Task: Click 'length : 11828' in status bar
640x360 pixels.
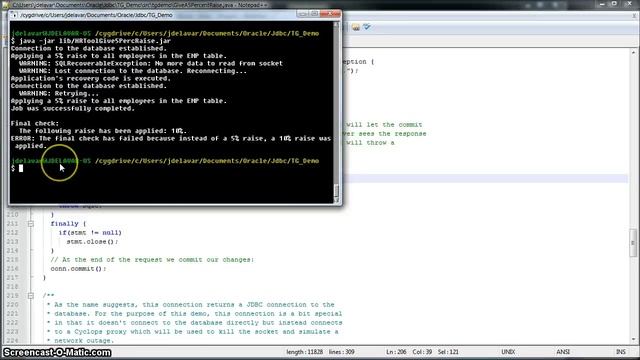Action: point(304,352)
